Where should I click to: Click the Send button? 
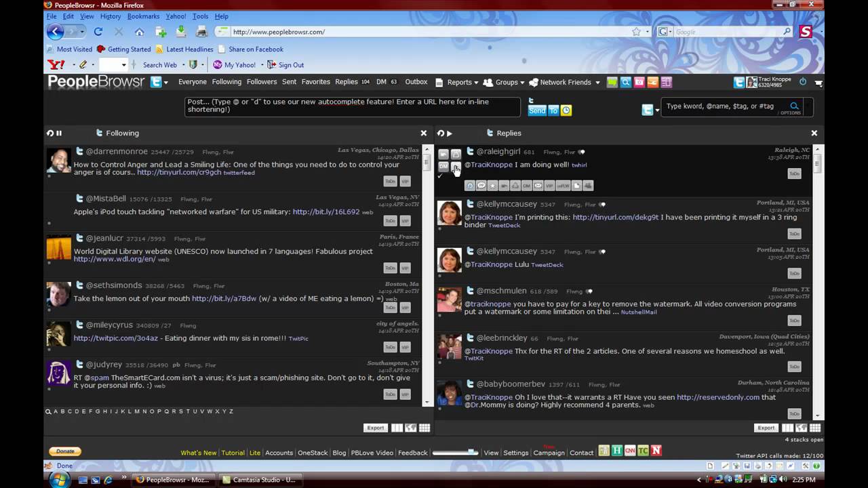click(537, 110)
